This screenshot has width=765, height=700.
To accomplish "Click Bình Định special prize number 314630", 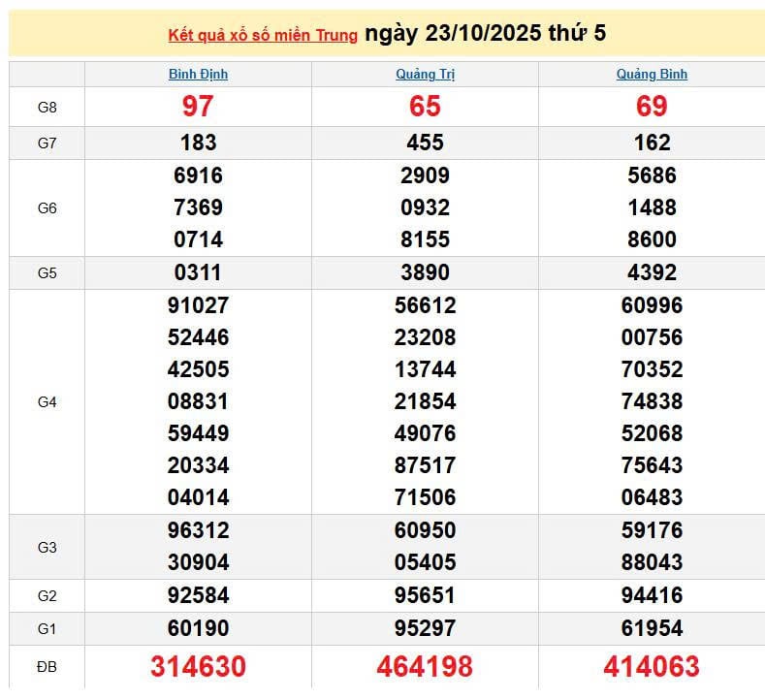I will [198, 667].
